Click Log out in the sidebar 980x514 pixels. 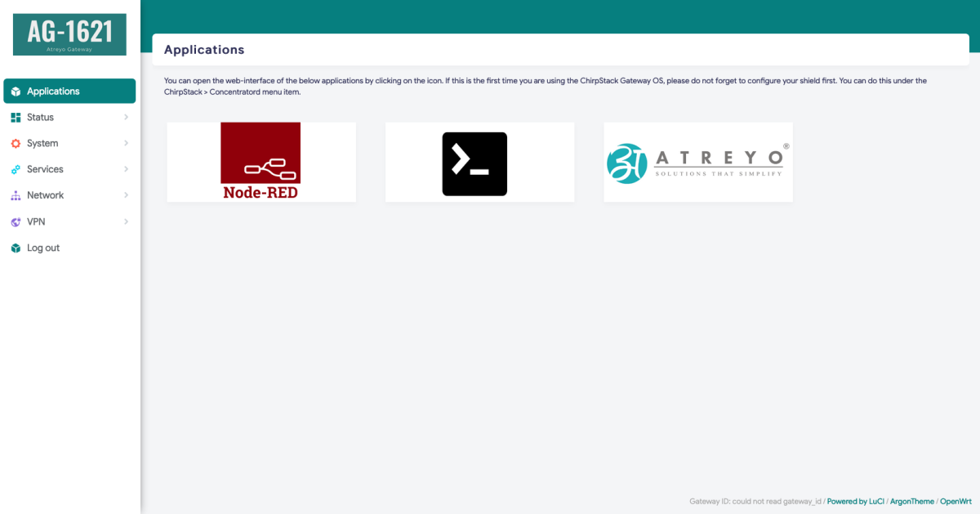[x=69, y=248]
